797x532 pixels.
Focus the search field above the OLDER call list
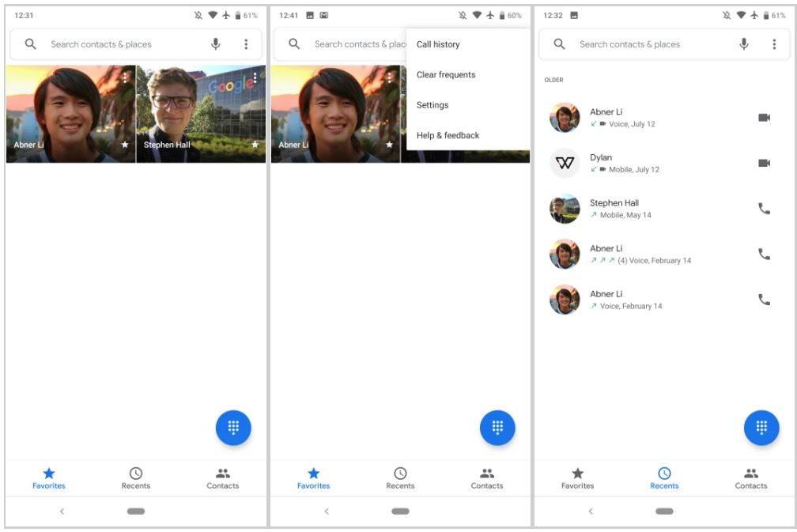coord(648,44)
